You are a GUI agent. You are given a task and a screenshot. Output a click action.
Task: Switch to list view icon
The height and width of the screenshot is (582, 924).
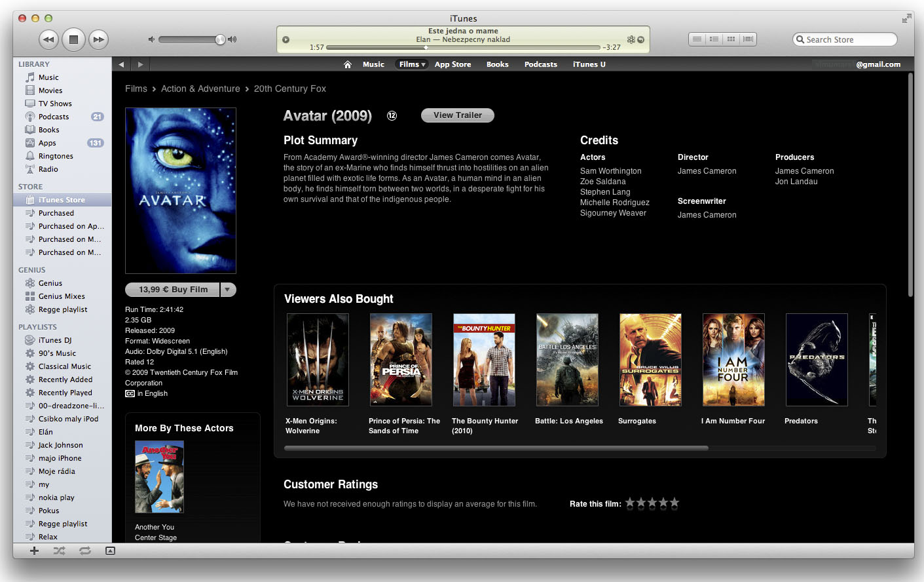coord(697,39)
